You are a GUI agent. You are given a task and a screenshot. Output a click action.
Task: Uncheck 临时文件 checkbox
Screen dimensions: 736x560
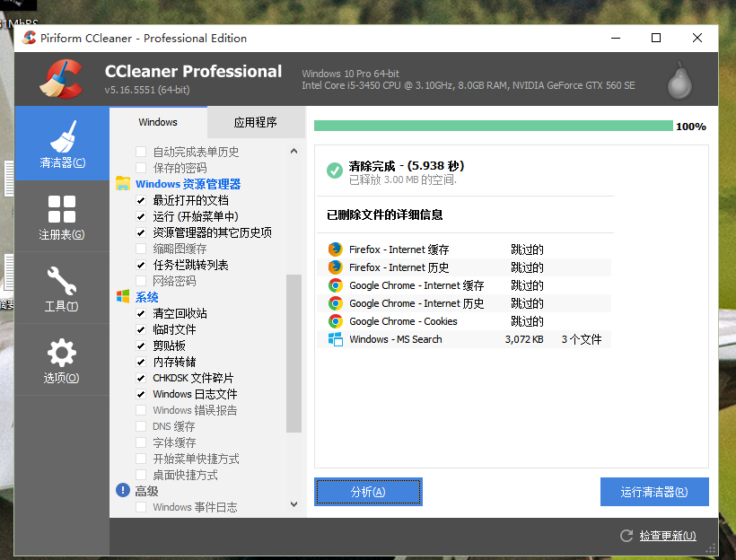(x=141, y=329)
